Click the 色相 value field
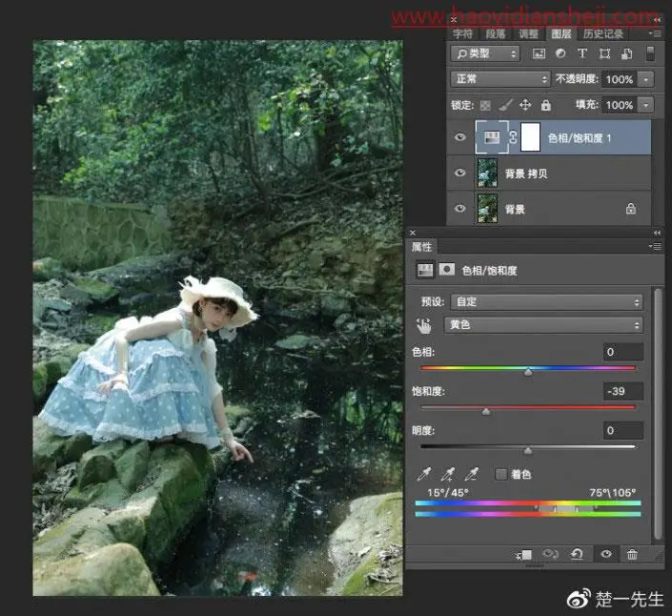The image size is (672, 616). [622, 352]
